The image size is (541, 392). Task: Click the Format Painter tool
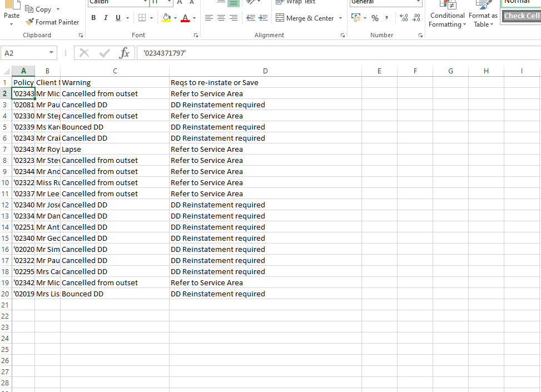52,22
